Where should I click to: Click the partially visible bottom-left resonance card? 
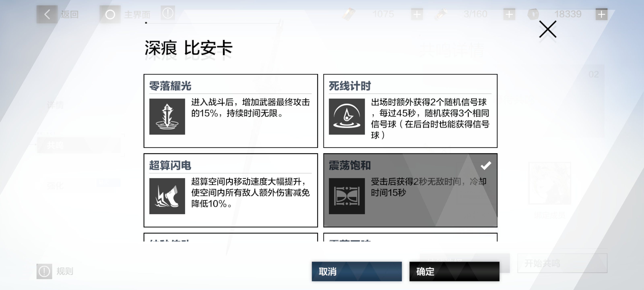point(231,237)
